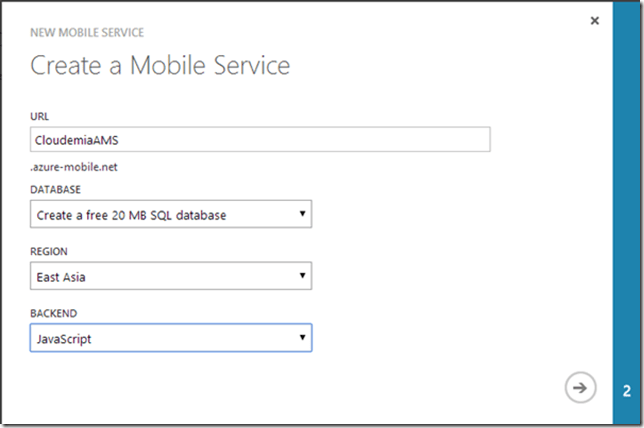Click the URL field label
644x428 pixels.
[39, 115]
